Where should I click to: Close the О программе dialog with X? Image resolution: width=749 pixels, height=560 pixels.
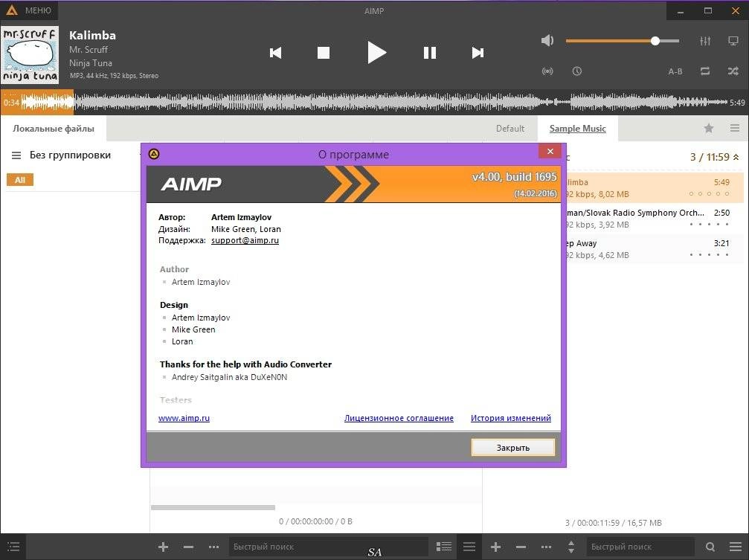pyautogui.click(x=550, y=151)
